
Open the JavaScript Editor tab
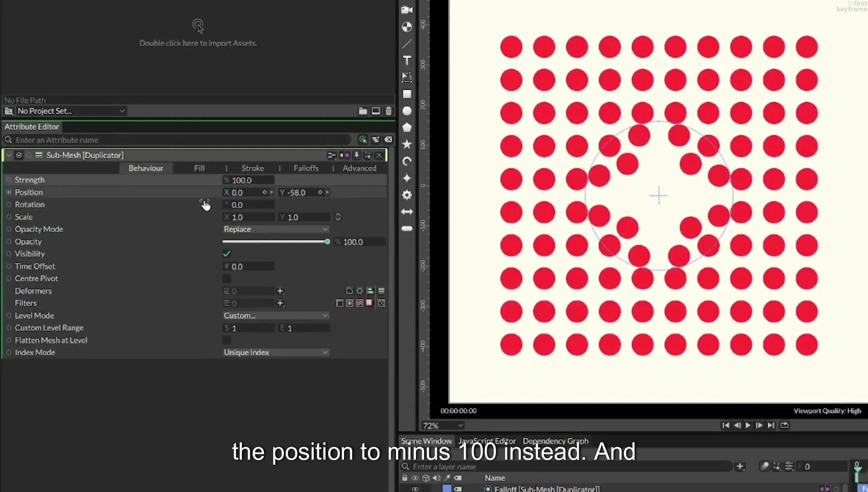pyautogui.click(x=487, y=441)
